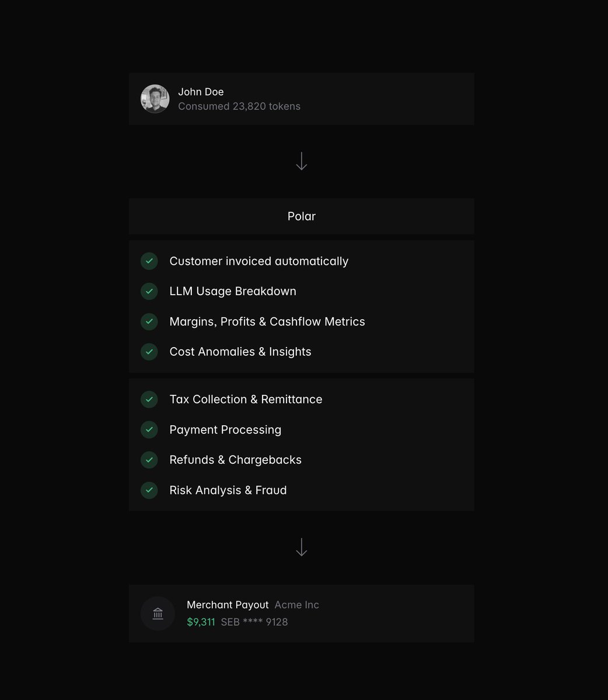Click the check icon beside LLM Usage Breakdown
608x700 pixels.
[149, 291]
